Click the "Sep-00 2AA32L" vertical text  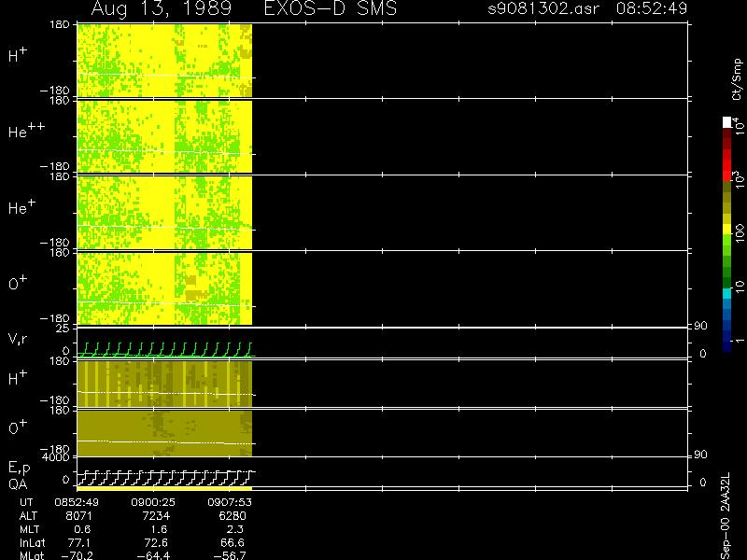pos(726,516)
